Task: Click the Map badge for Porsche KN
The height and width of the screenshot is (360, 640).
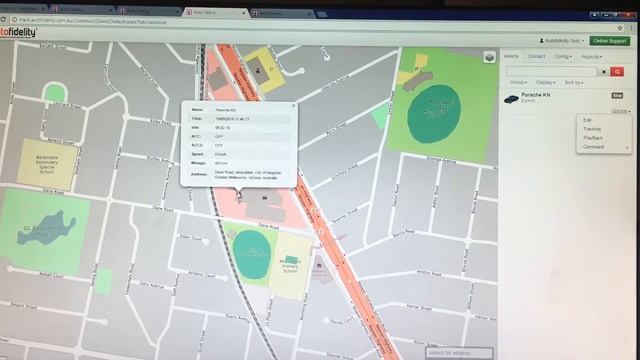Action: pyautogui.click(x=617, y=96)
